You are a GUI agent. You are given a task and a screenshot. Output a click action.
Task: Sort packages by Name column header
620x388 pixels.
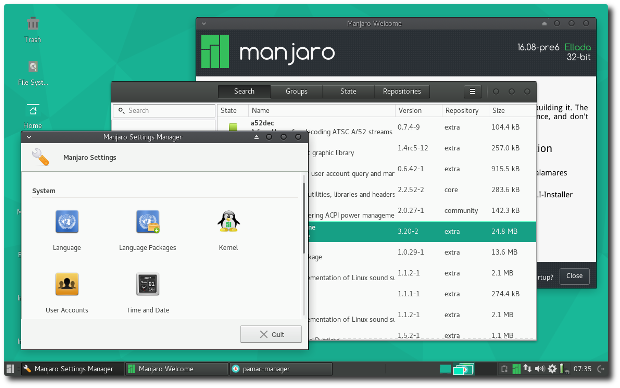322,111
